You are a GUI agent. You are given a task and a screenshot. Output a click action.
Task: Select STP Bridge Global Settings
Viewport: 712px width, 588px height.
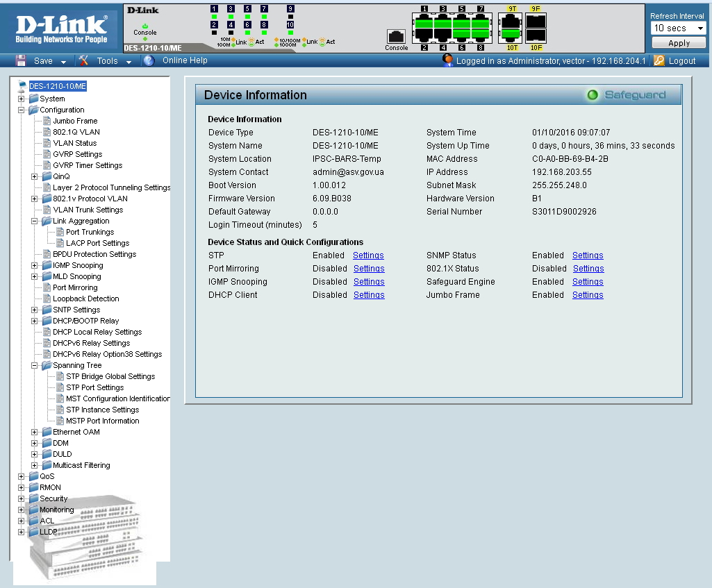coord(110,376)
